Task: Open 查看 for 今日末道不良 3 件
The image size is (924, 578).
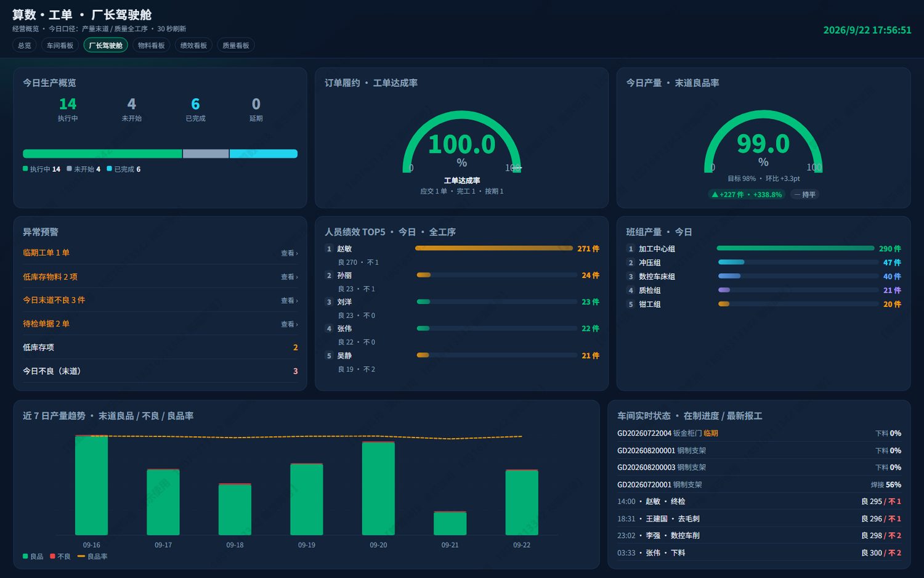Action: [289, 301]
